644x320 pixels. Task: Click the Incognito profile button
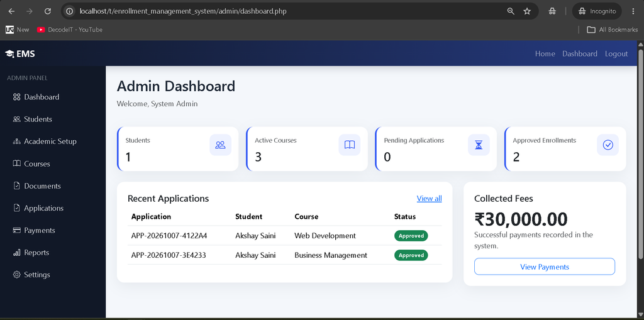[597, 11]
